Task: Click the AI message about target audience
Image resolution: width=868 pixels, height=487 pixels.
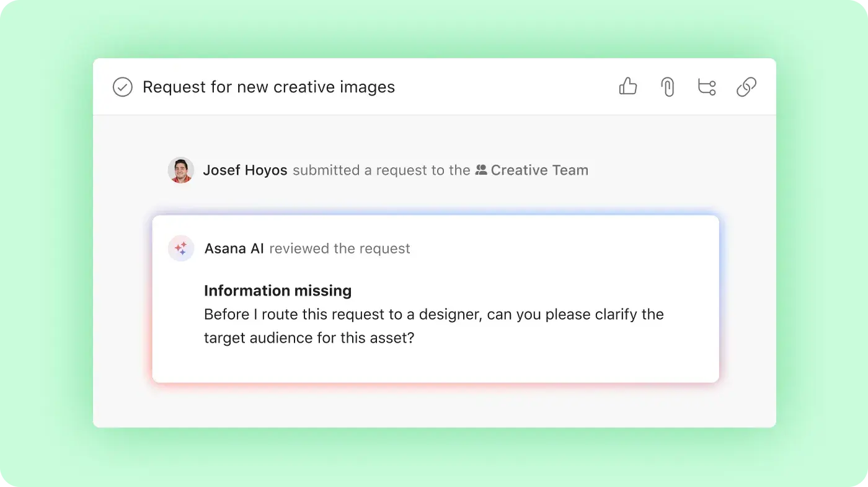Action: 434,326
